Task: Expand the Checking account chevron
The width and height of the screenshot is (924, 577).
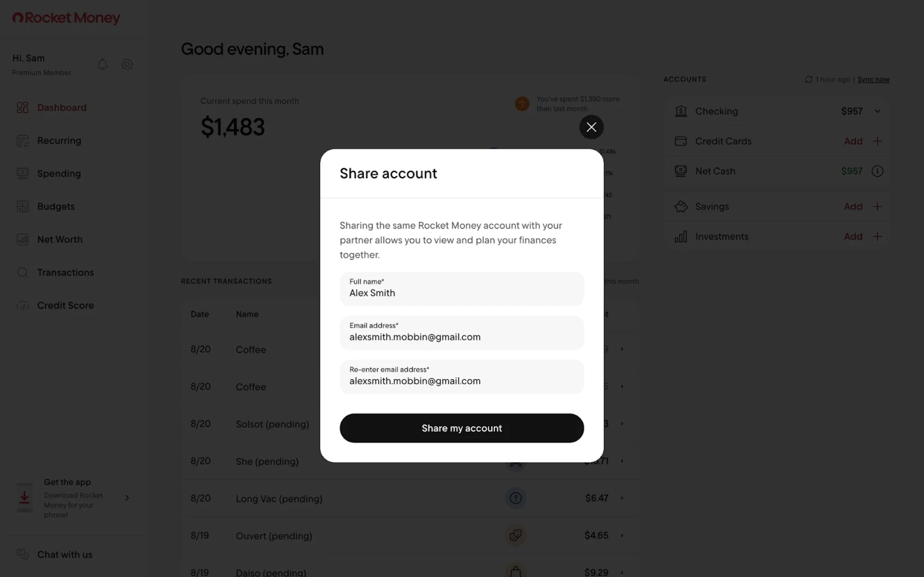Action: [877, 111]
